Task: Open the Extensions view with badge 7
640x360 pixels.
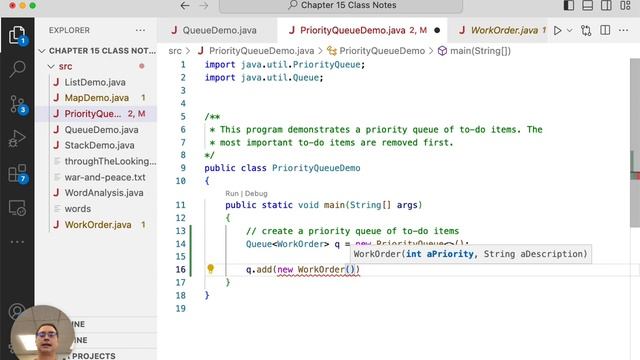Action: pyautogui.click(x=17, y=173)
